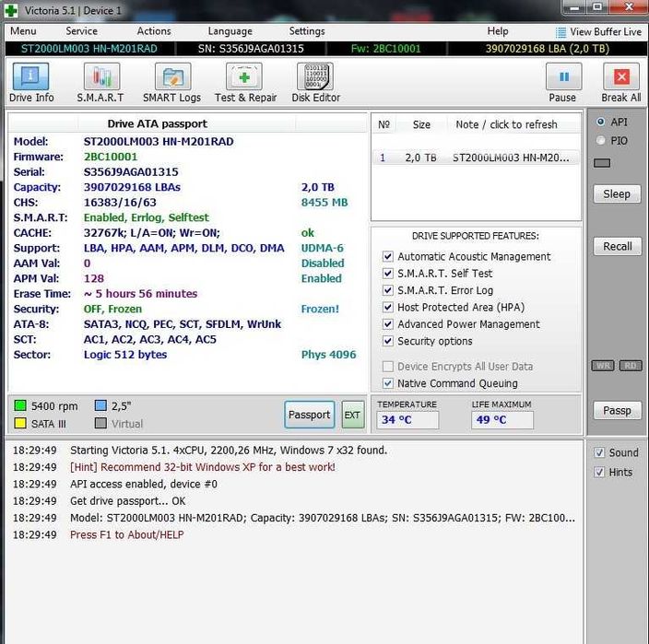649x644 pixels.
Task: Click the Break All red X
Action: (621, 76)
